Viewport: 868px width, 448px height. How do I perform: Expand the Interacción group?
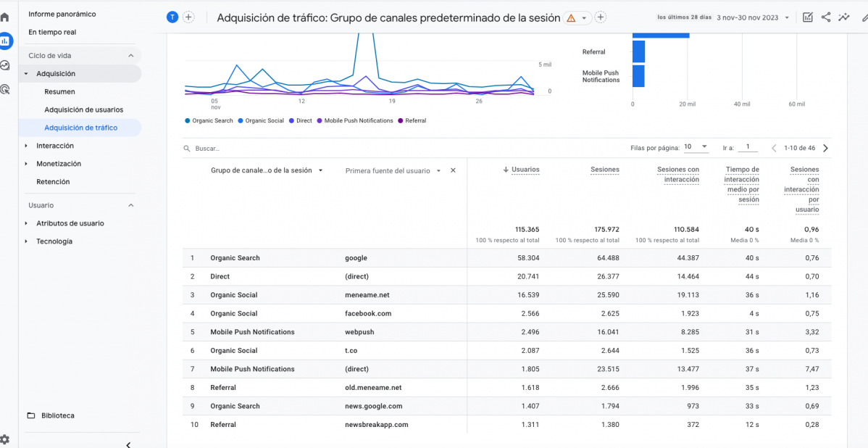[x=26, y=146]
